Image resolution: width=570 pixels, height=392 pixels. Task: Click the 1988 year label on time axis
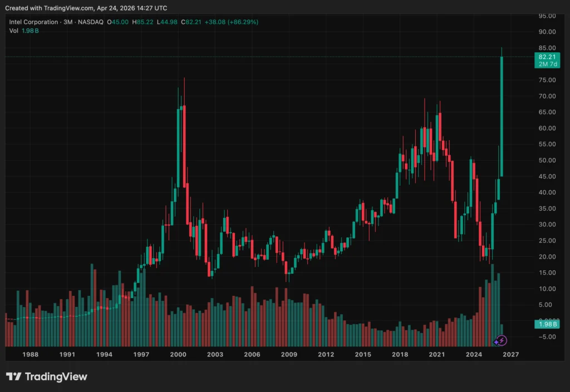[x=30, y=354]
